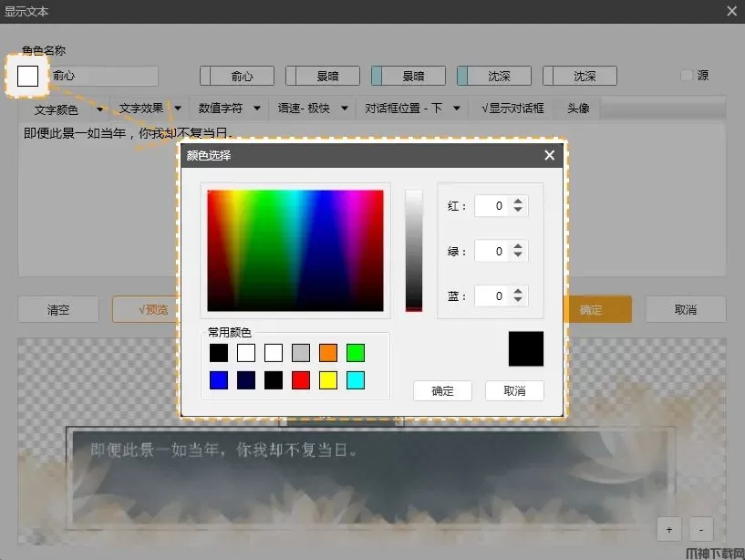Image resolution: width=745 pixels, height=560 pixels.
Task: Toggle the 源 checkbox
Action: pos(688,76)
